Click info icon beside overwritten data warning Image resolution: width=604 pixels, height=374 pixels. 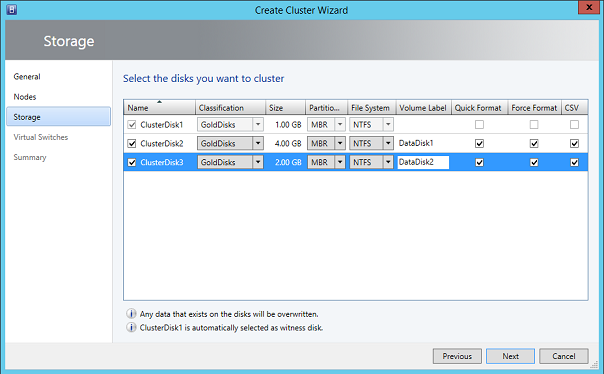click(x=131, y=314)
